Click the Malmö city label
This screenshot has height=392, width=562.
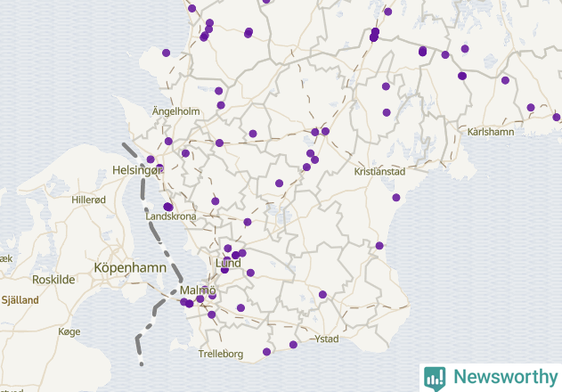point(198,290)
